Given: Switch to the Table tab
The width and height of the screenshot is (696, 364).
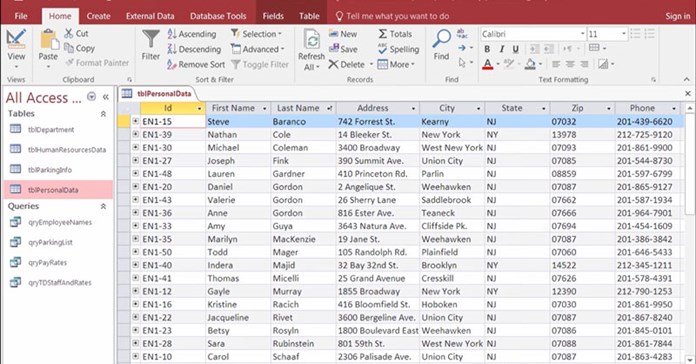Looking at the screenshot, I should click(309, 16).
